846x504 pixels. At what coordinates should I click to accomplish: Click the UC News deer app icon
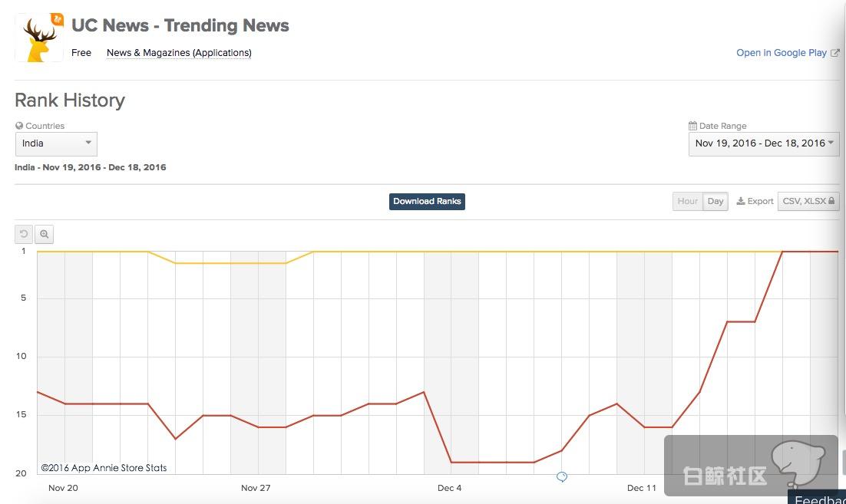39,38
